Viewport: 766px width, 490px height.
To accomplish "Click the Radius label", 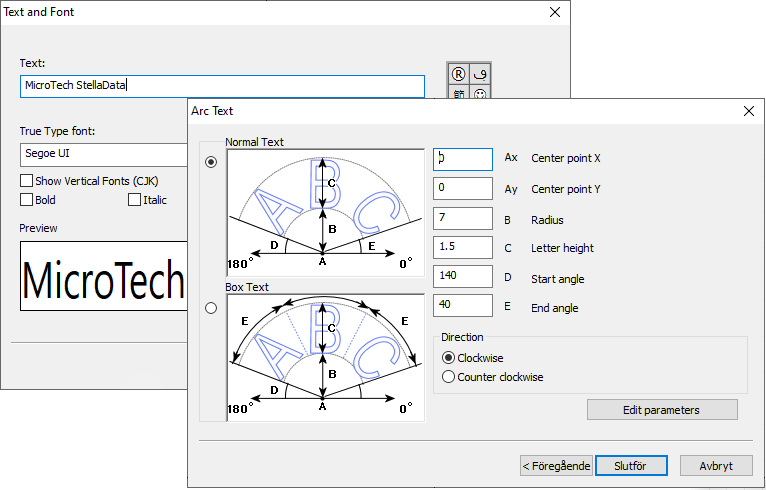I will 547,220.
